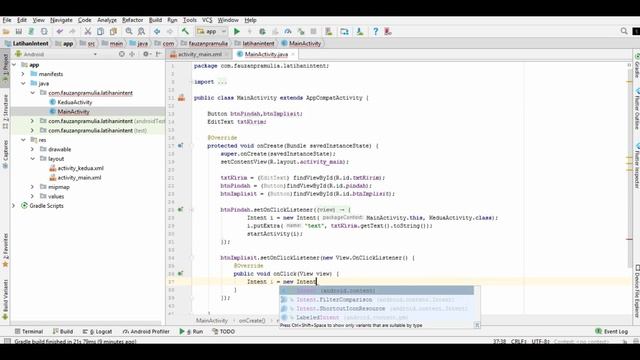640x360 pixels.
Task: Expand the drawable folder node
Action: click(x=32, y=149)
